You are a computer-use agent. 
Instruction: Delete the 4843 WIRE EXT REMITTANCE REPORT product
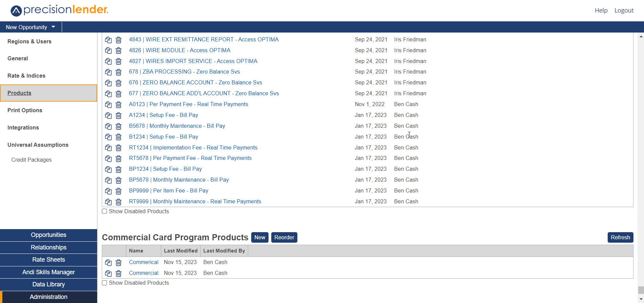(118, 40)
